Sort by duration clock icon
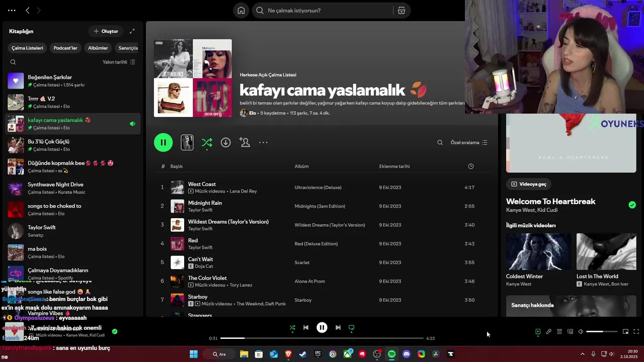 pos(471,166)
